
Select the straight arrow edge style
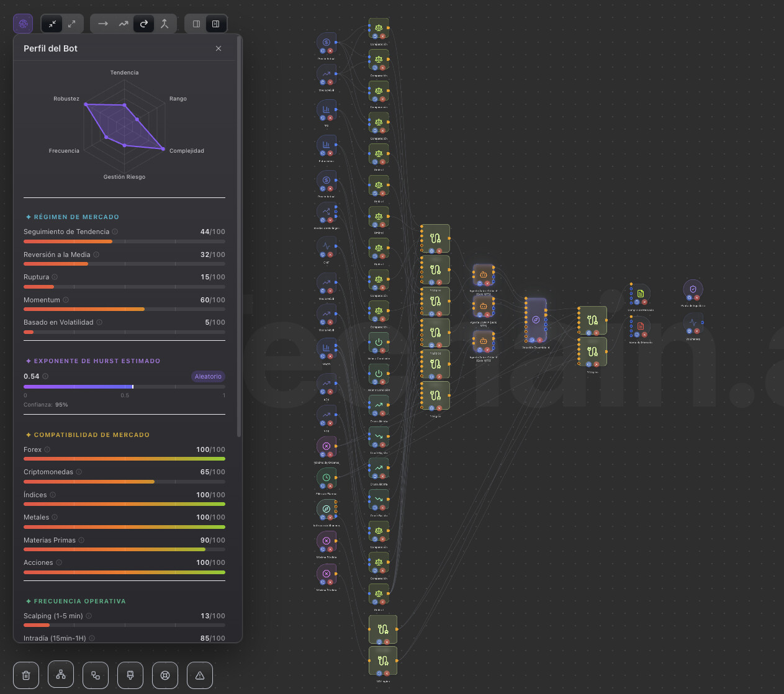pos(103,24)
